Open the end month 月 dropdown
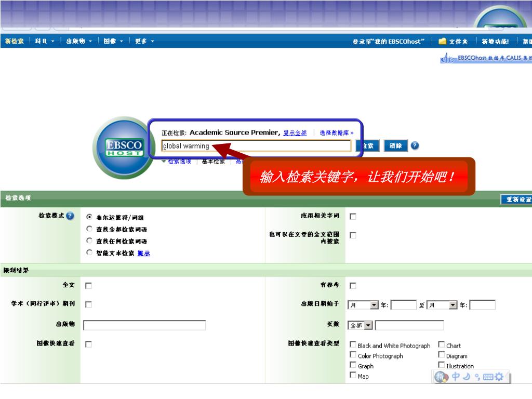The image size is (532, 399). 442,305
